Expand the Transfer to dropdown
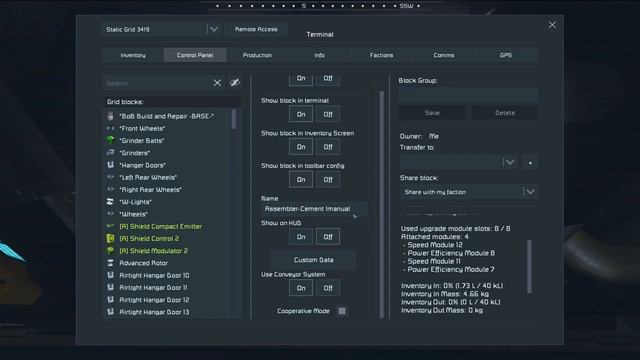This screenshot has height=360, width=640. [459, 162]
